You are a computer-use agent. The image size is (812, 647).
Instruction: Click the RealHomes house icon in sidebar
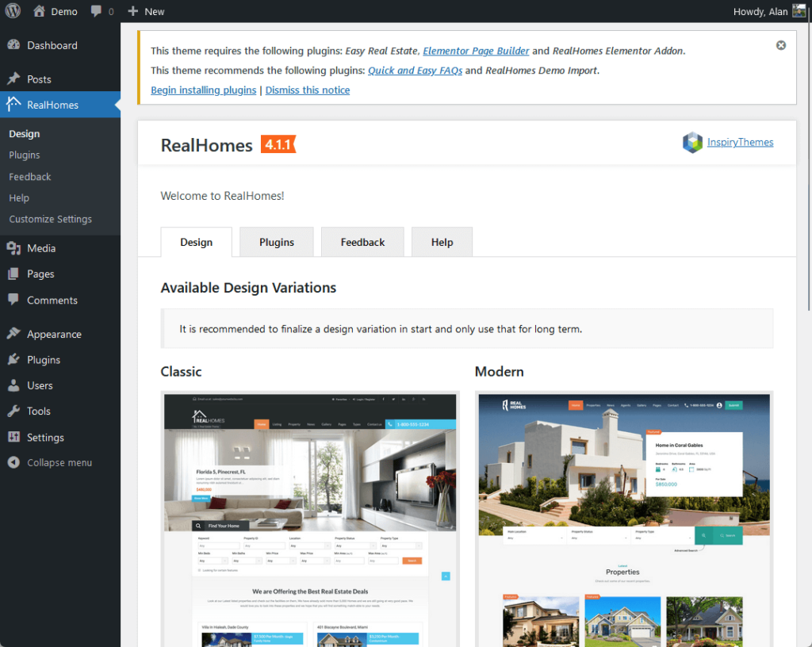point(14,104)
